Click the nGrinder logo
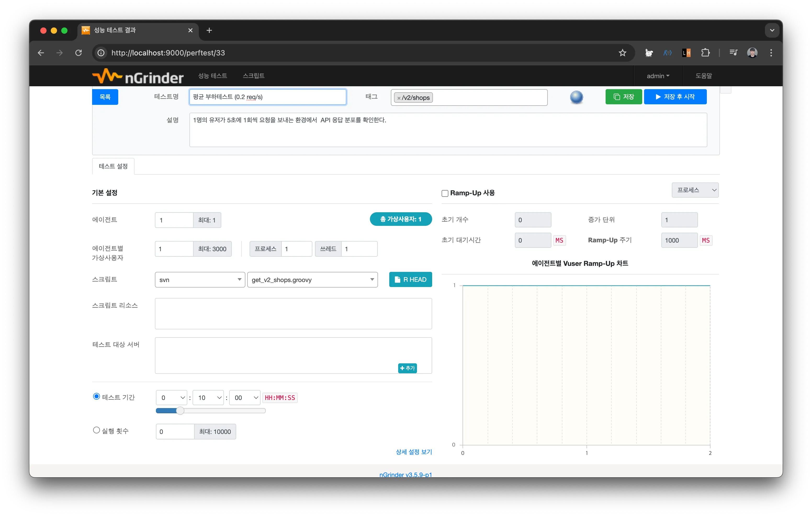This screenshot has height=516, width=812. [138, 76]
